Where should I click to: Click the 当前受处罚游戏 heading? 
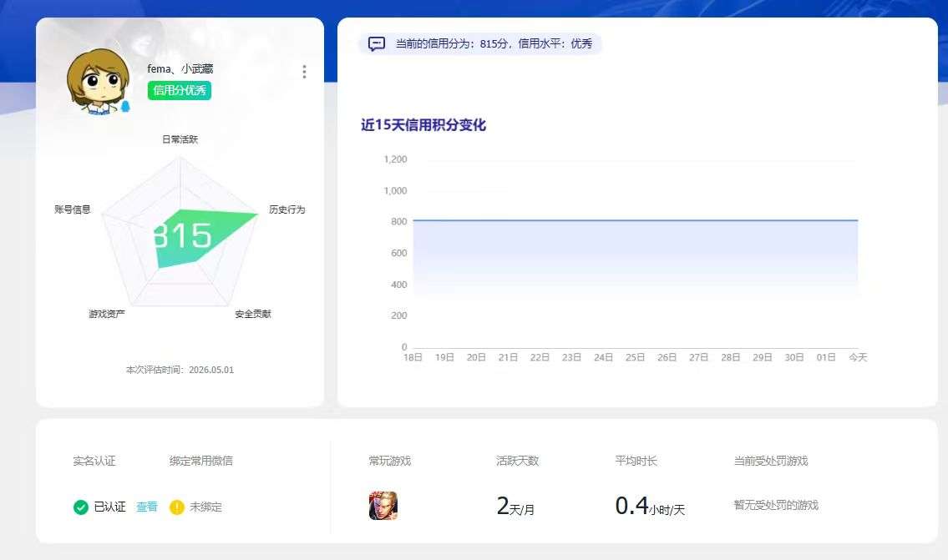[771, 461]
